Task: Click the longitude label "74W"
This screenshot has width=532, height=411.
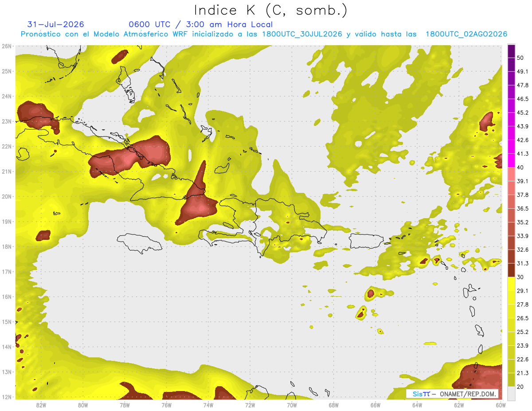Action: pyautogui.click(x=208, y=405)
